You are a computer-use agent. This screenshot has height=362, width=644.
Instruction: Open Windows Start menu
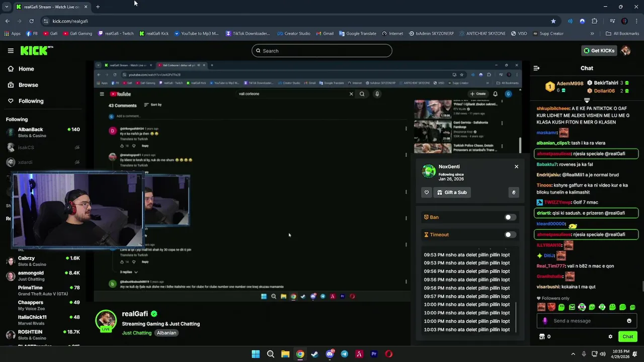pyautogui.click(x=256, y=354)
